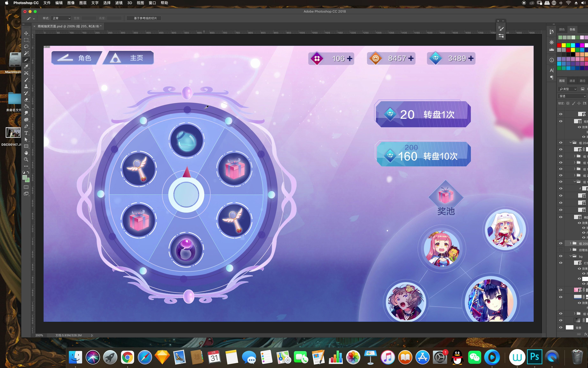Open the Paragraph panel icon
The height and width of the screenshot is (368, 588).
[x=551, y=77]
